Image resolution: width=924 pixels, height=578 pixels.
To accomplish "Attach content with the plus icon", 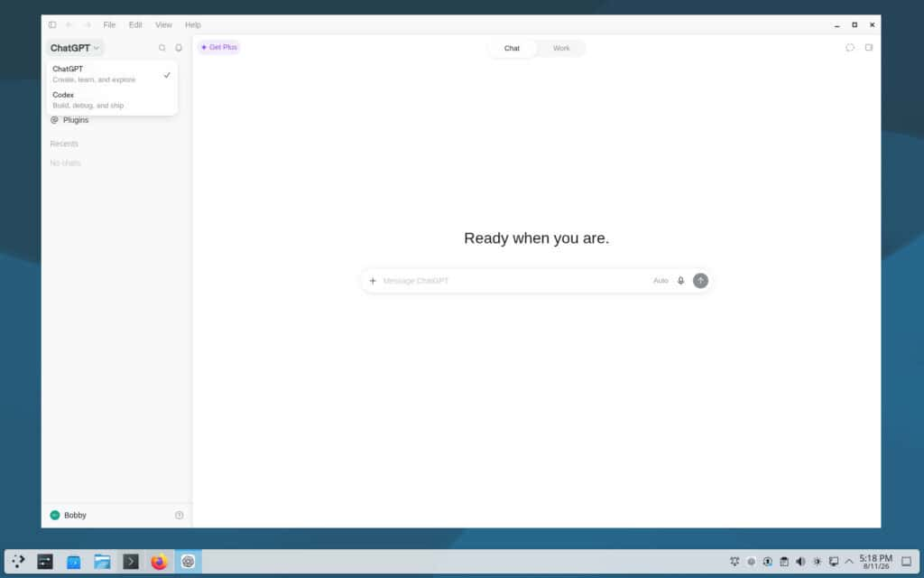I will (373, 281).
